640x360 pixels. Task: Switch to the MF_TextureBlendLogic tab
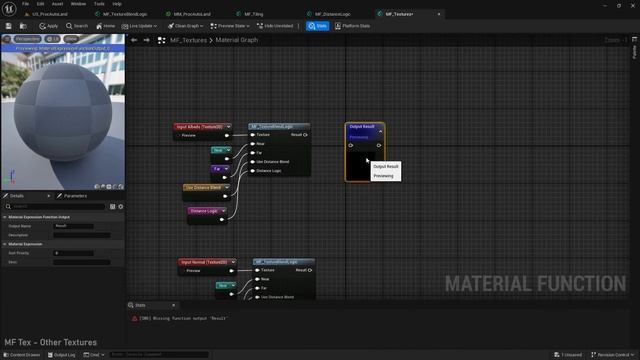pyautogui.click(x=125, y=14)
